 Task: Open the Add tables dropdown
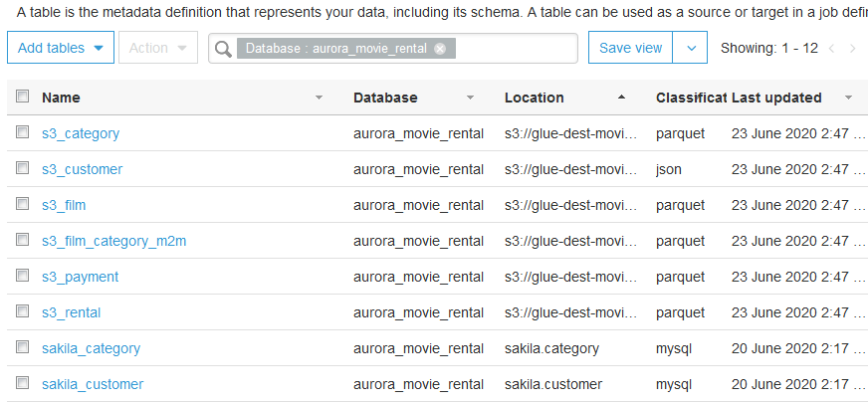click(60, 48)
